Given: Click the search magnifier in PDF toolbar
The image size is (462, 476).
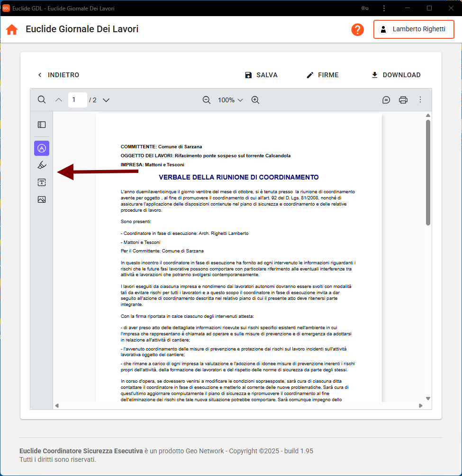Looking at the screenshot, I should point(42,100).
